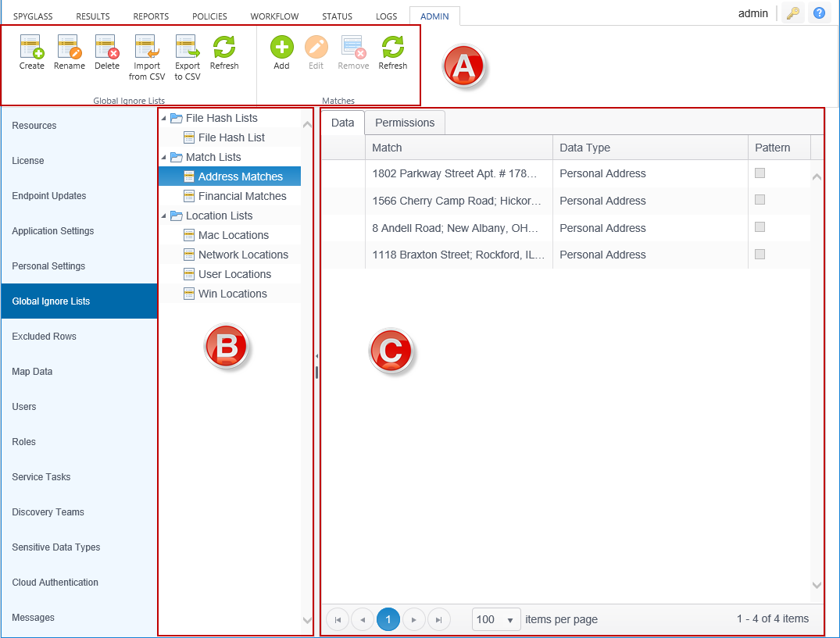Click the Rename list icon
Image resolution: width=840 pixels, height=638 pixels.
pos(69,48)
